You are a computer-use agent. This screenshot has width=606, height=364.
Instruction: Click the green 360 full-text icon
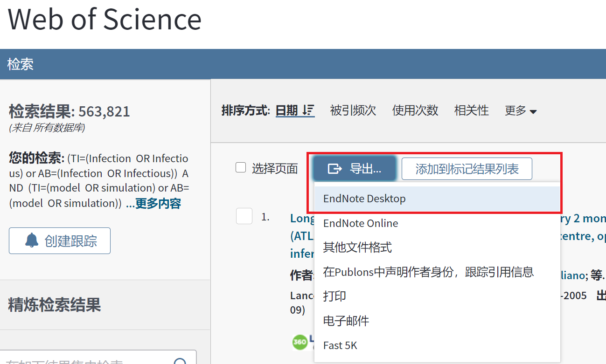300,342
